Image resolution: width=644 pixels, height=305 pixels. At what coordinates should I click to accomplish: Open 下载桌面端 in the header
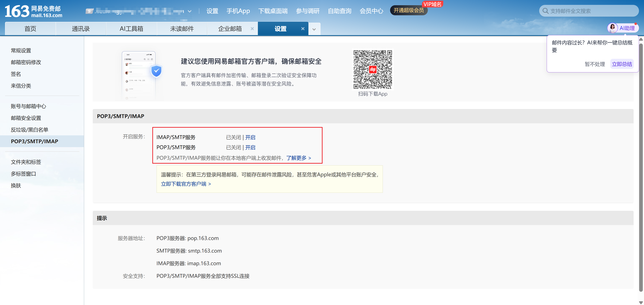[273, 11]
